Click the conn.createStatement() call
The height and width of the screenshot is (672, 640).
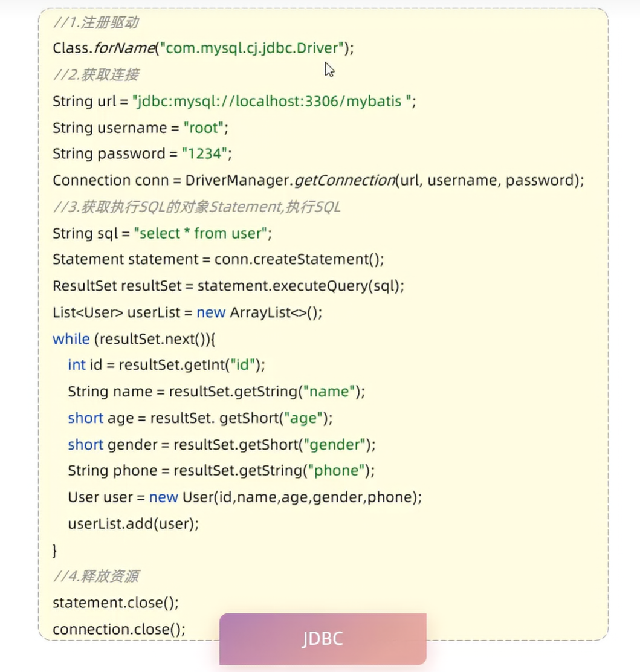tap(299, 259)
